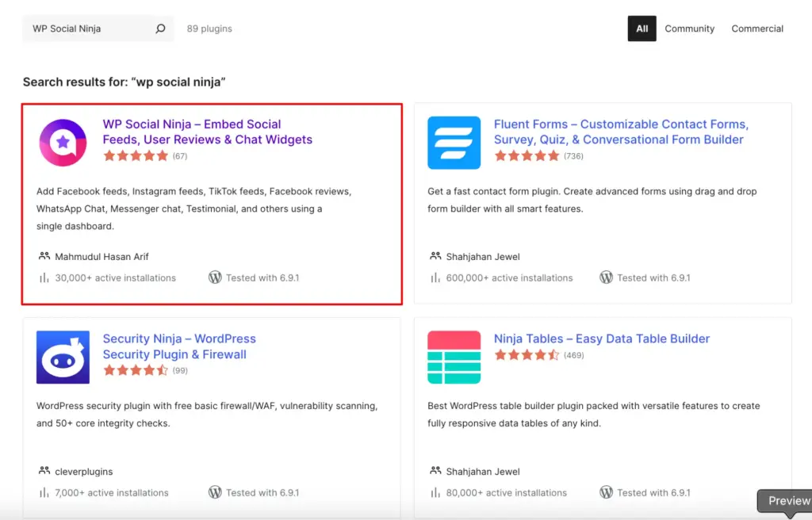Click the installations chart icon on WP Social Ninja

pyautogui.click(x=42, y=278)
